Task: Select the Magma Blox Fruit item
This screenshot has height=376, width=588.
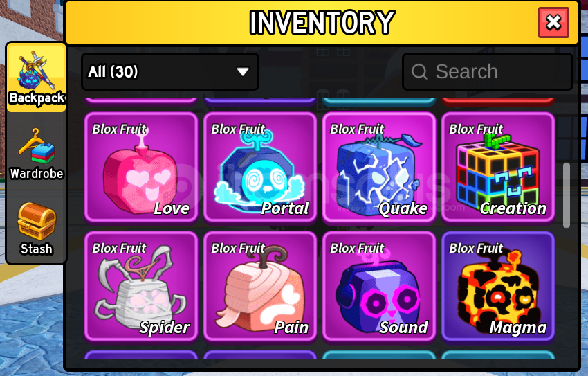Action: (x=498, y=287)
